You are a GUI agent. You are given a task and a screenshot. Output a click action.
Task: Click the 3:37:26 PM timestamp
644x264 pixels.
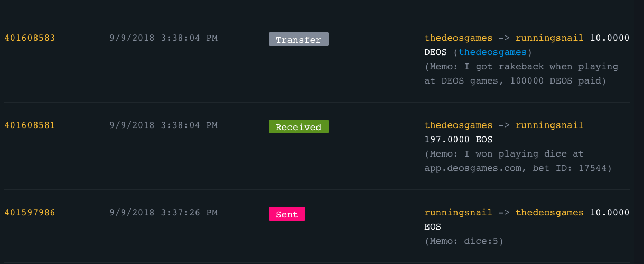click(163, 213)
